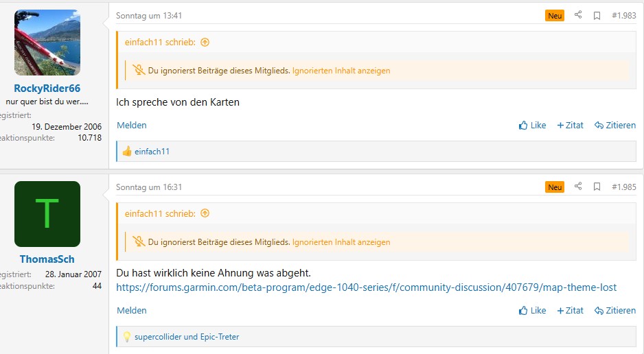Bookmark ThomasSch's post #1.985
The width and height of the screenshot is (644, 354).
597,187
